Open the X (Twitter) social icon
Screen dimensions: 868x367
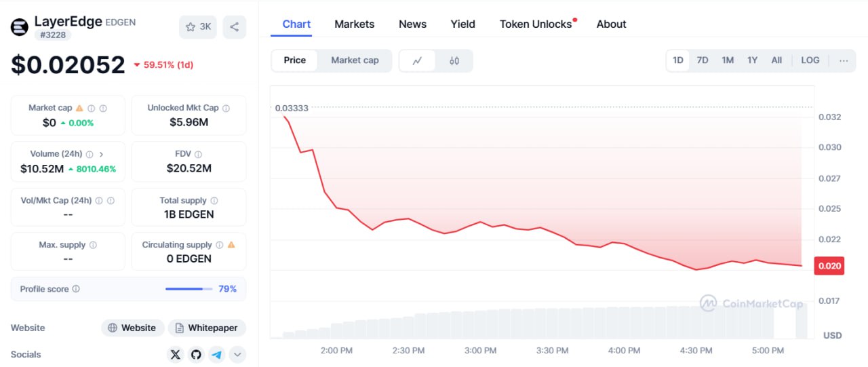coord(176,354)
